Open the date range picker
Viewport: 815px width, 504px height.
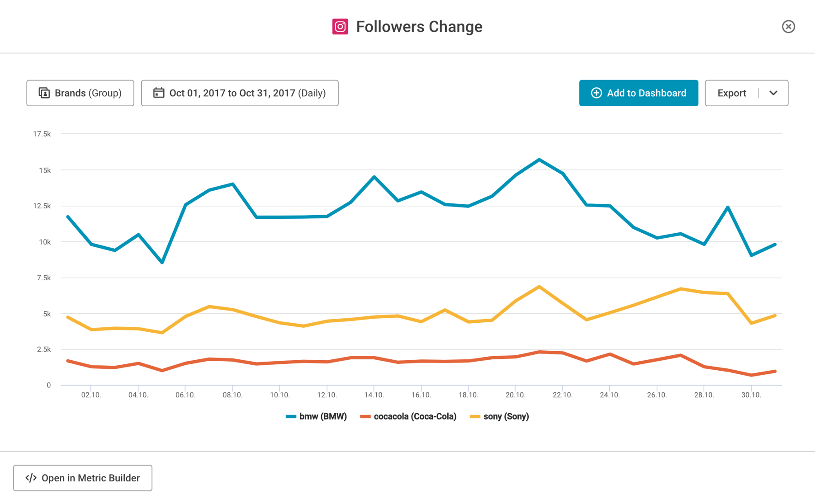point(240,93)
